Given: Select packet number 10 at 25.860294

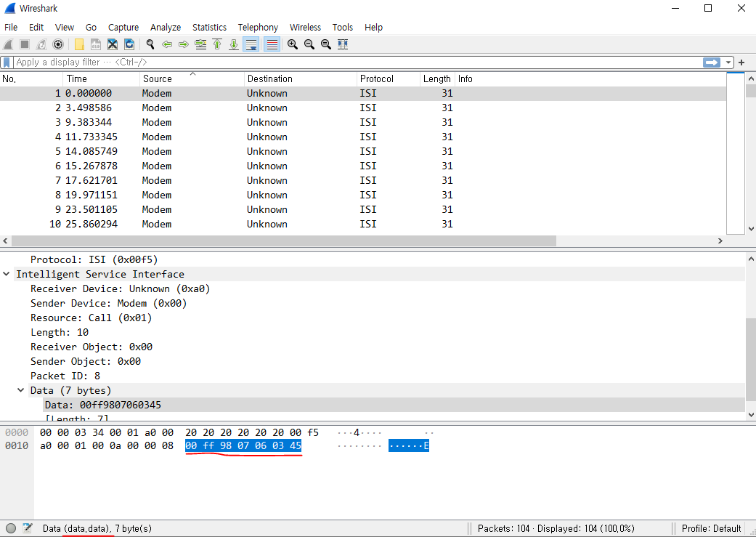Looking at the screenshot, I should (x=363, y=225).
